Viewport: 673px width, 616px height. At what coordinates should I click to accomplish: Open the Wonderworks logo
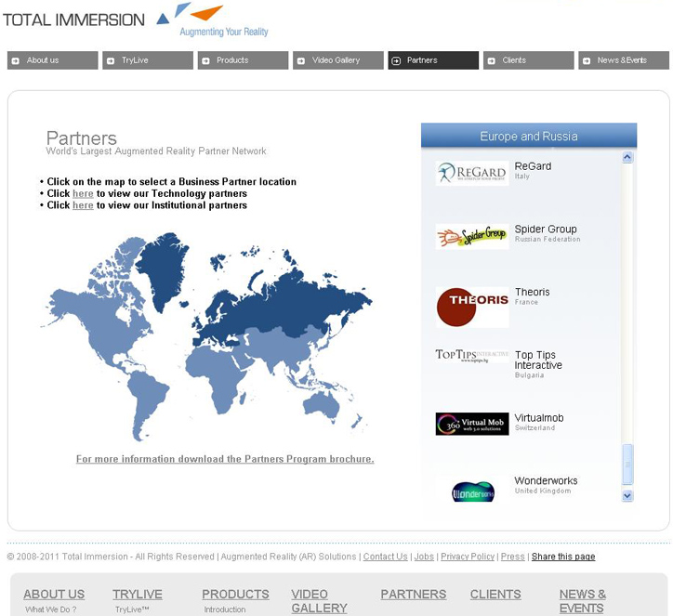click(472, 490)
